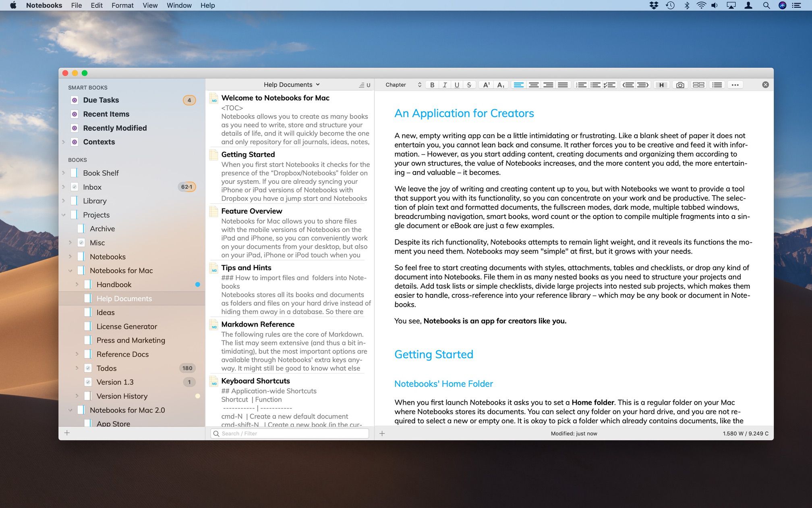
Task: Open the Help Documents title dropdown
Action: pyautogui.click(x=292, y=85)
